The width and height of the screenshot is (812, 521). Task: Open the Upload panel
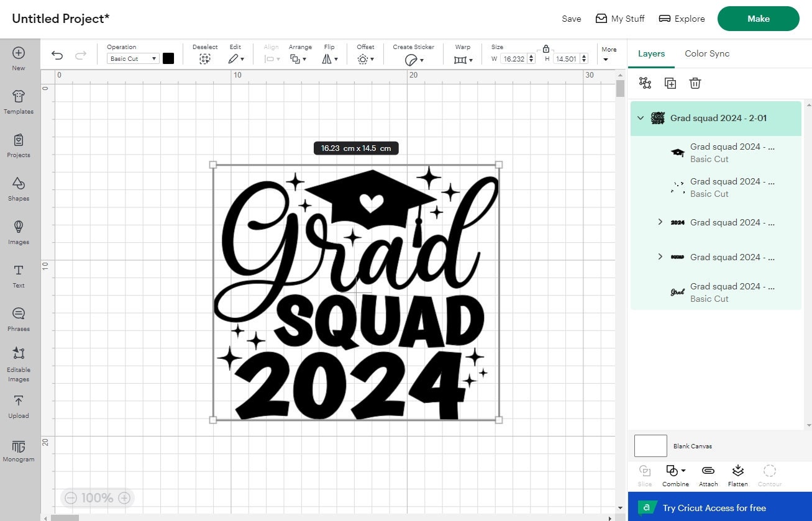click(18, 407)
